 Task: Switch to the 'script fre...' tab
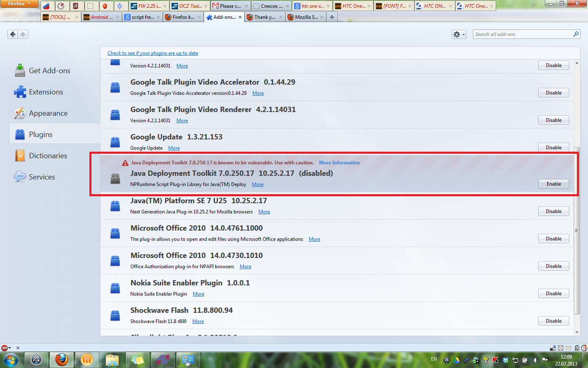pos(142,17)
